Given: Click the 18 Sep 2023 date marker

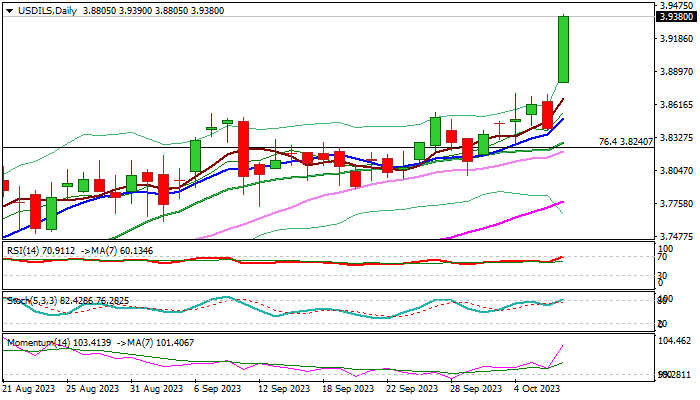Looking at the screenshot, I should tap(348, 389).
